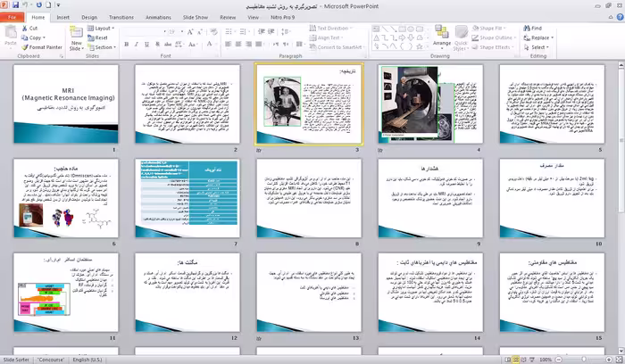625x364 pixels.
Task: Open the Nitro Pro 9 tab
Action: pos(283,18)
